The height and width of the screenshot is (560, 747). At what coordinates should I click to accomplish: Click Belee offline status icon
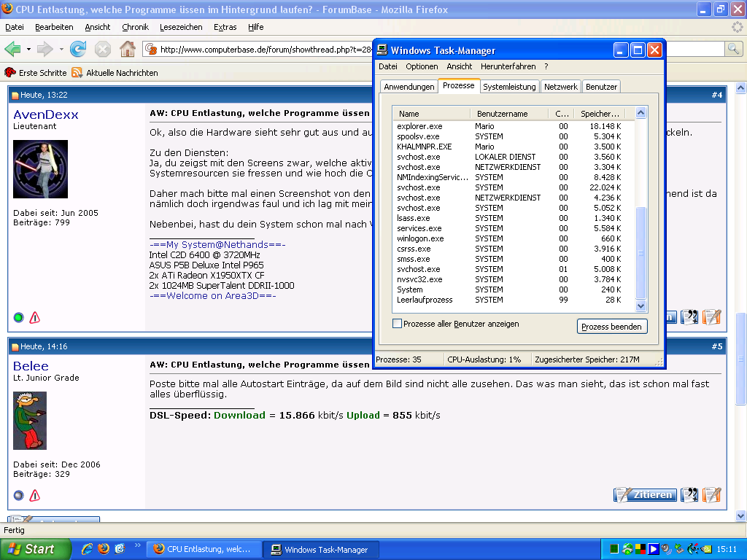[x=18, y=496]
